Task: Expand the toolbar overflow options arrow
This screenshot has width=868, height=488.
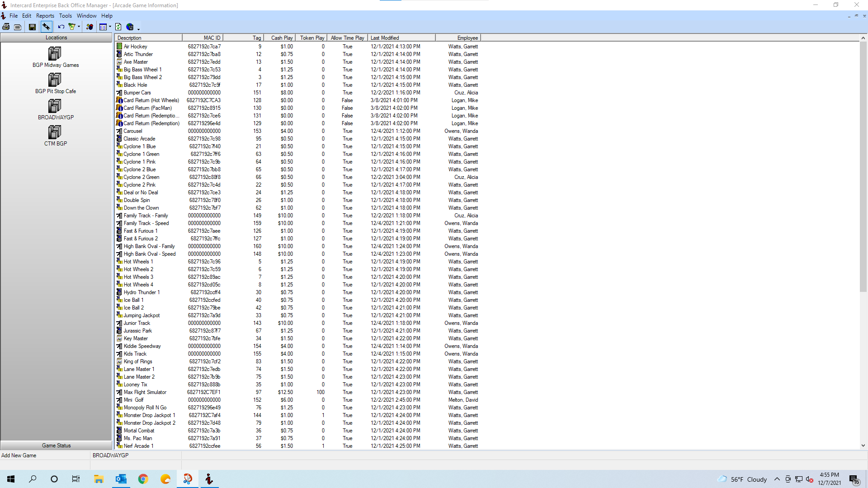Action: pyautogui.click(x=138, y=29)
